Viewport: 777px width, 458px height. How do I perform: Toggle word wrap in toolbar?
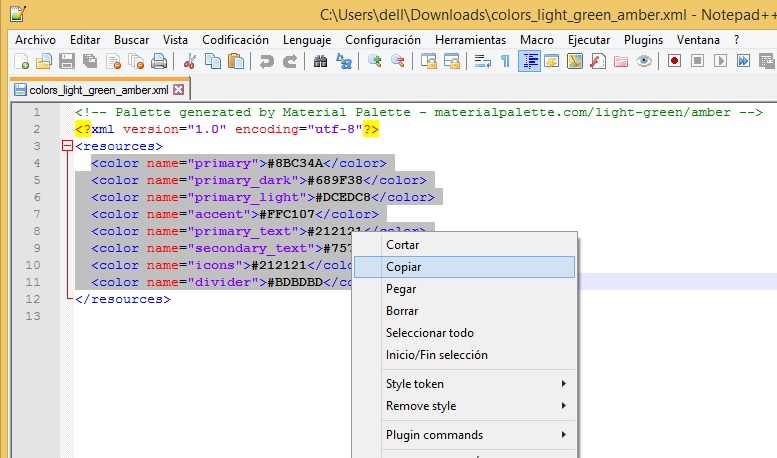coord(482,61)
